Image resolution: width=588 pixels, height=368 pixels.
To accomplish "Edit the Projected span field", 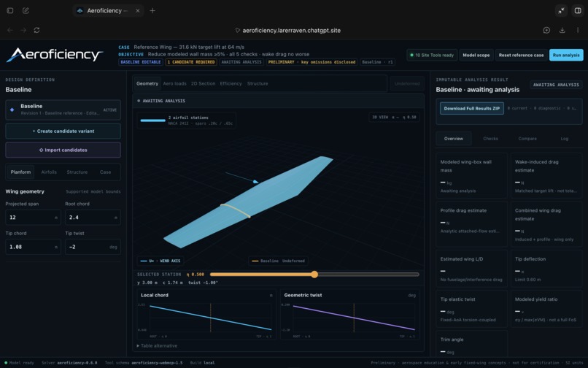I will (x=33, y=218).
